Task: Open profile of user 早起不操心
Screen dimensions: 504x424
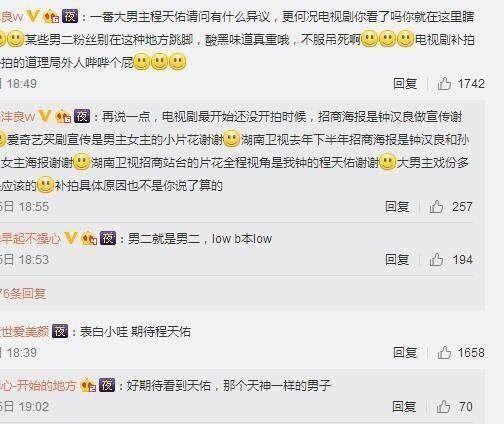Action: click(x=30, y=239)
